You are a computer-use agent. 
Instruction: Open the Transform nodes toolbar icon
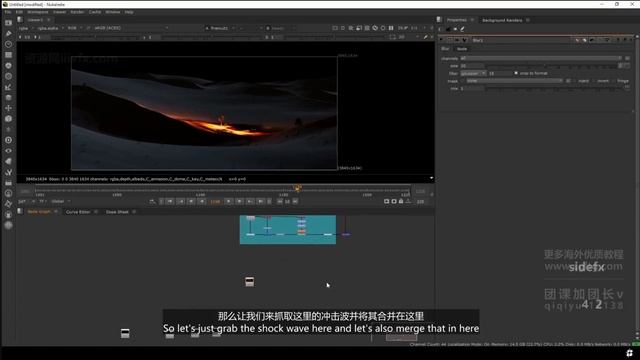point(8,108)
